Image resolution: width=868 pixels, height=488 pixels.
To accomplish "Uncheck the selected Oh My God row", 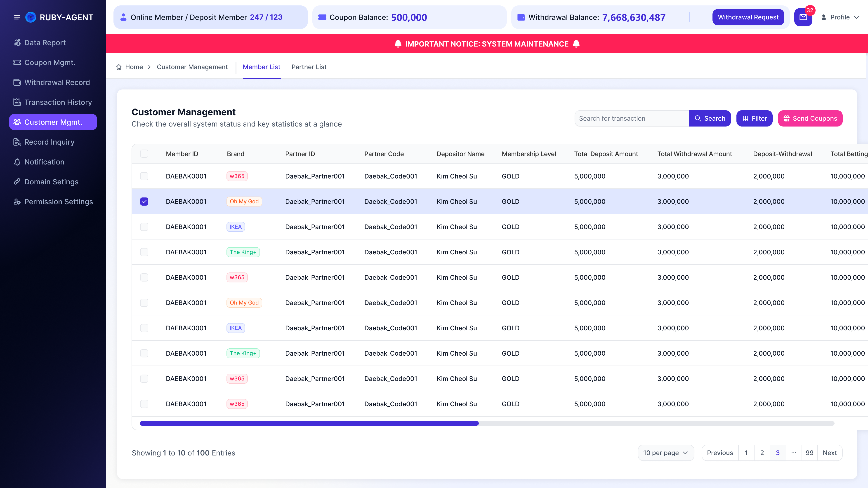I will pyautogui.click(x=144, y=201).
